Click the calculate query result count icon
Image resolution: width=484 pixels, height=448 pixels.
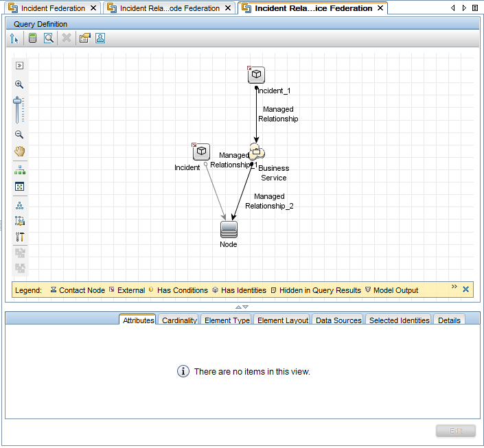click(32, 38)
